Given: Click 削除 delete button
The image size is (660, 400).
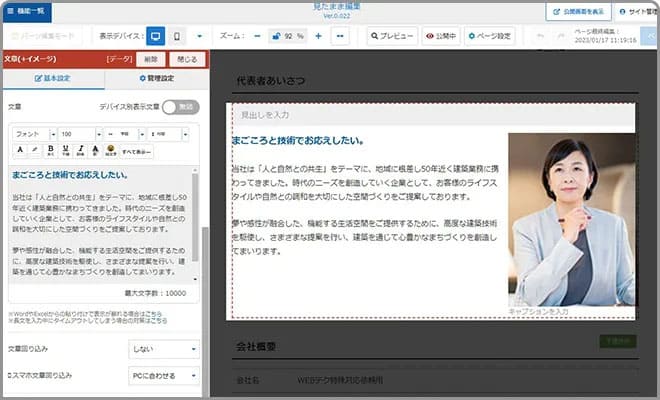Looking at the screenshot, I should (x=151, y=59).
